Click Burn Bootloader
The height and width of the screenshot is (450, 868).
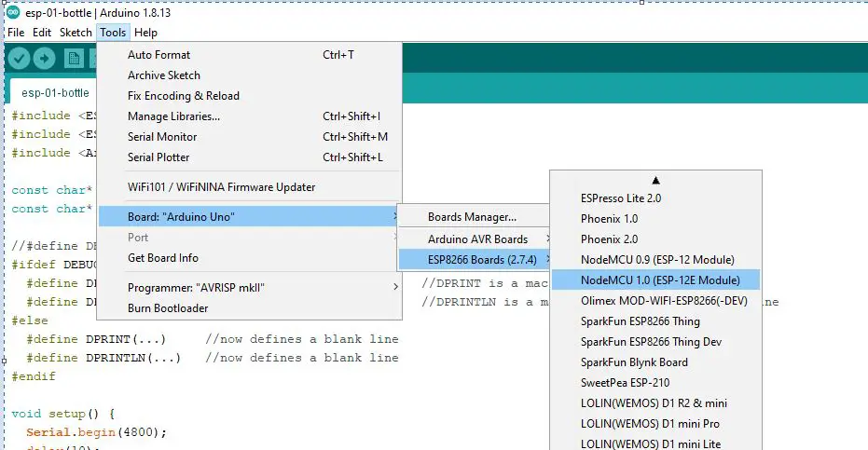point(249,308)
